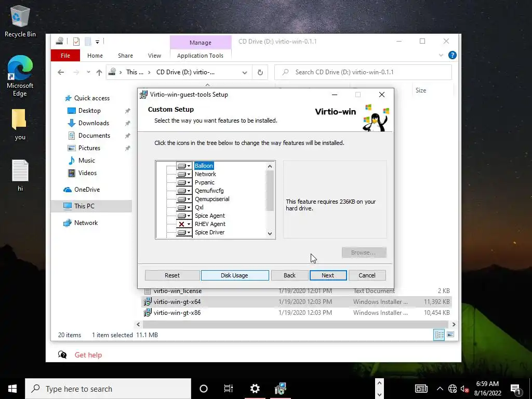532x399 pixels.
Task: Open Recycle Bin desktop icon
Action: point(20,21)
